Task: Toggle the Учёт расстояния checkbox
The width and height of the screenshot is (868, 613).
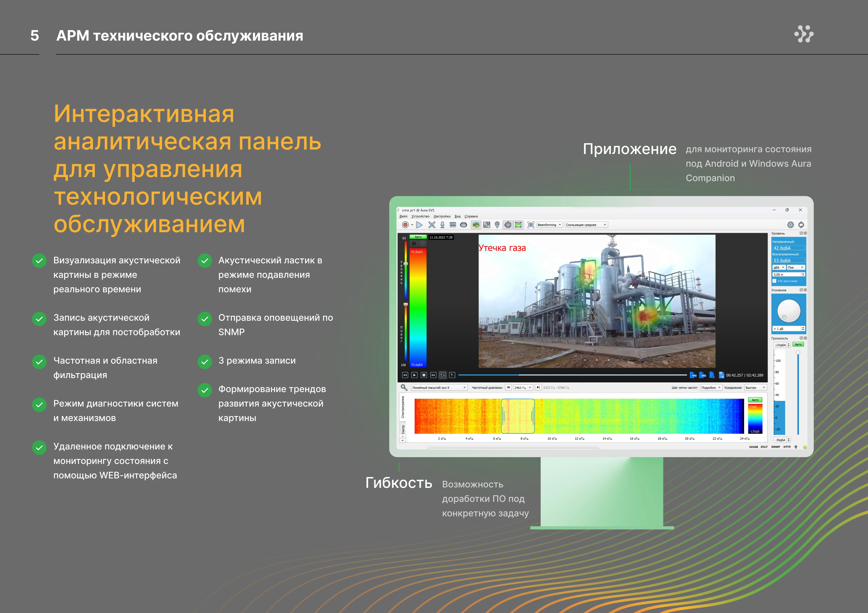Action: point(774,281)
